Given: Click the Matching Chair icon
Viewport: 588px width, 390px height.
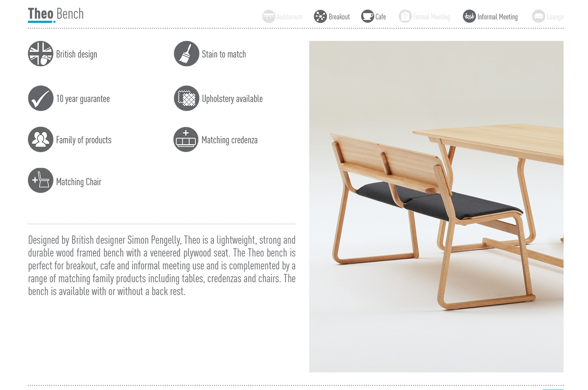Looking at the screenshot, I should click(x=40, y=180).
